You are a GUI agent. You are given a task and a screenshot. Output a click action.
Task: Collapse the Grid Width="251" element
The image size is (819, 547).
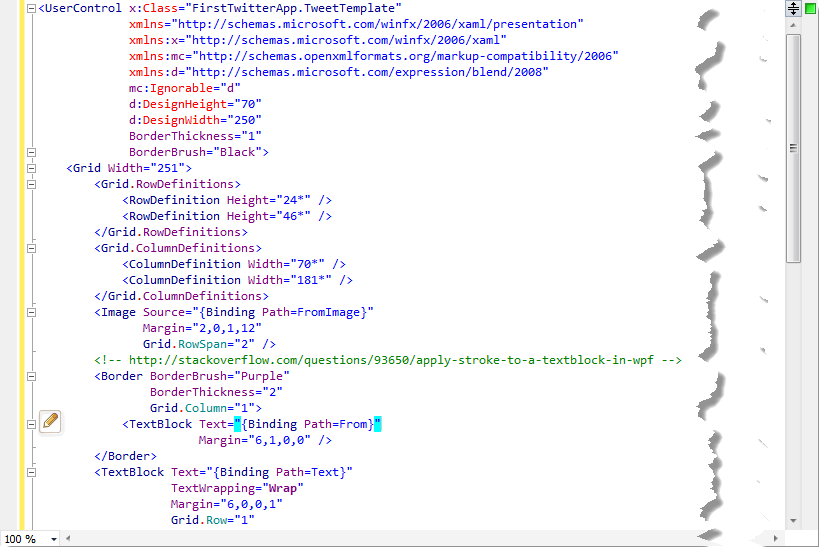pos(31,168)
